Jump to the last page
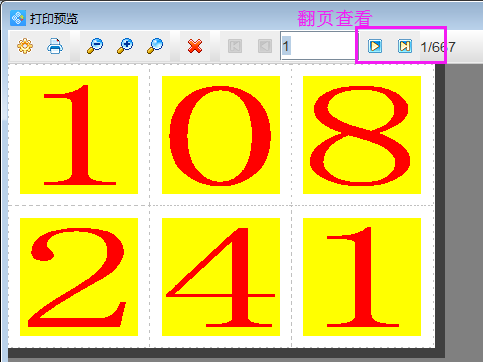Viewport: 483px width, 362px height. point(405,46)
